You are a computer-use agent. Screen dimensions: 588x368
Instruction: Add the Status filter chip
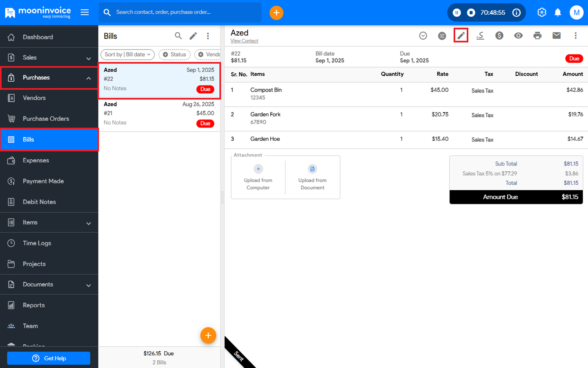click(x=174, y=54)
